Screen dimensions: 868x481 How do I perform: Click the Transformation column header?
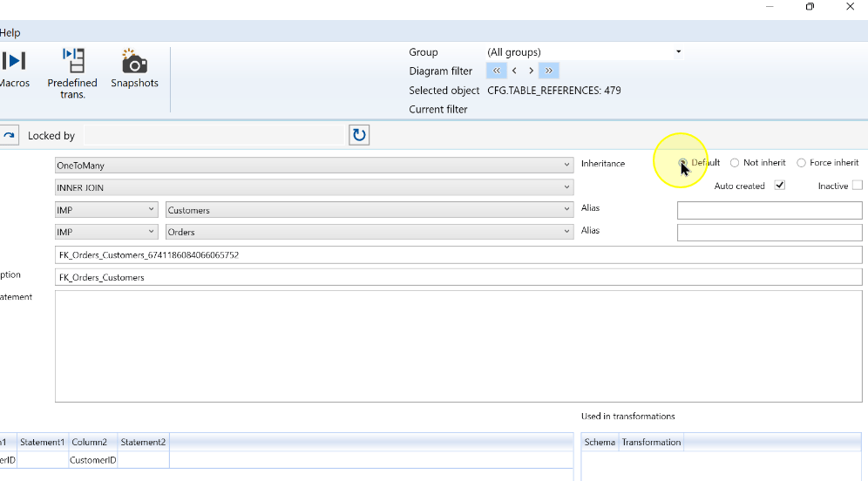(651, 443)
